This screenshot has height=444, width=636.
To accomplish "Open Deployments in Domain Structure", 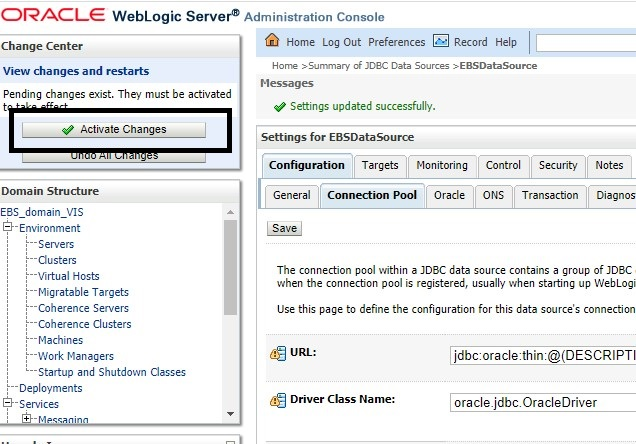I will pos(50,388).
